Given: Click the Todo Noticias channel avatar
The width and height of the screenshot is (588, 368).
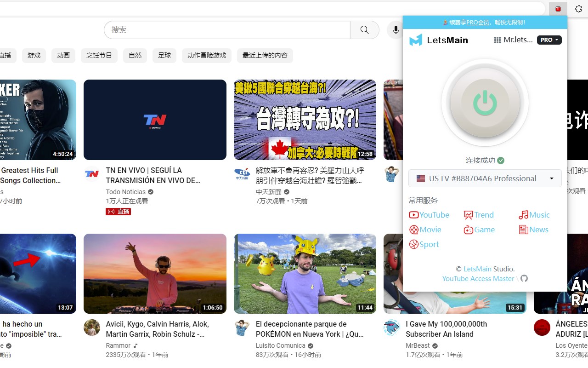Looking at the screenshot, I should tap(92, 174).
